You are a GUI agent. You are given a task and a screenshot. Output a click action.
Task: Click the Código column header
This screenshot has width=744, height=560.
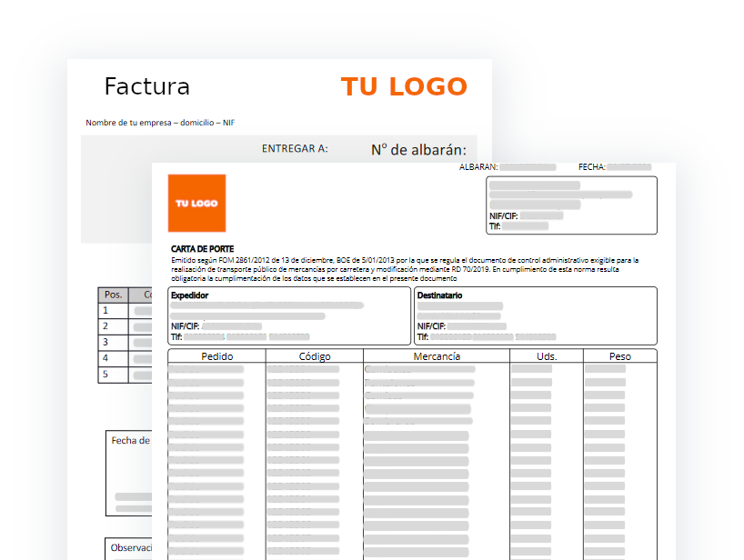pyautogui.click(x=315, y=356)
